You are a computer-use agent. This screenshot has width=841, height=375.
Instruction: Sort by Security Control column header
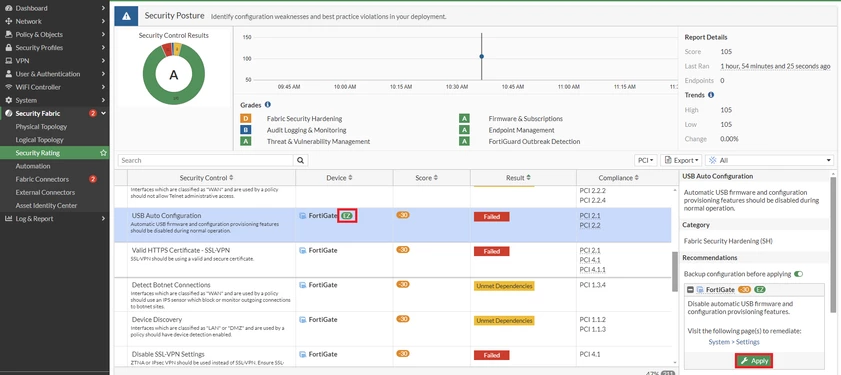pyautogui.click(x=207, y=178)
